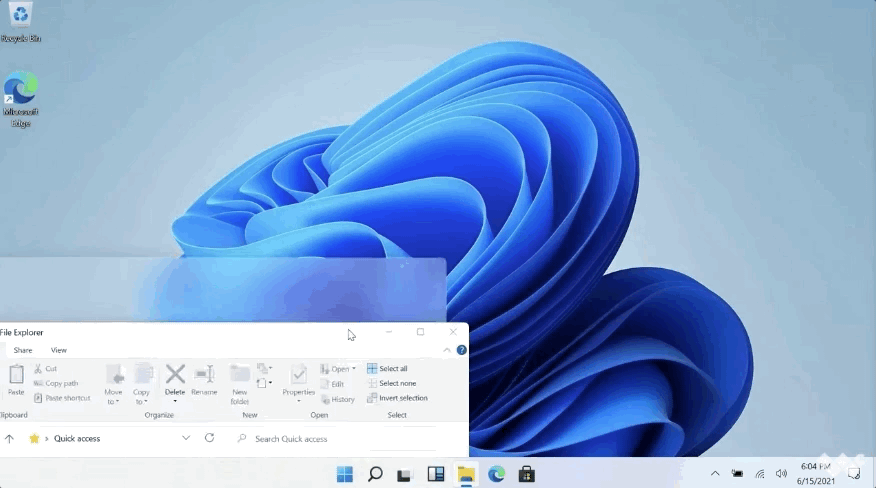876x488 pixels.
Task: Click History in the Open group
Action: point(338,399)
